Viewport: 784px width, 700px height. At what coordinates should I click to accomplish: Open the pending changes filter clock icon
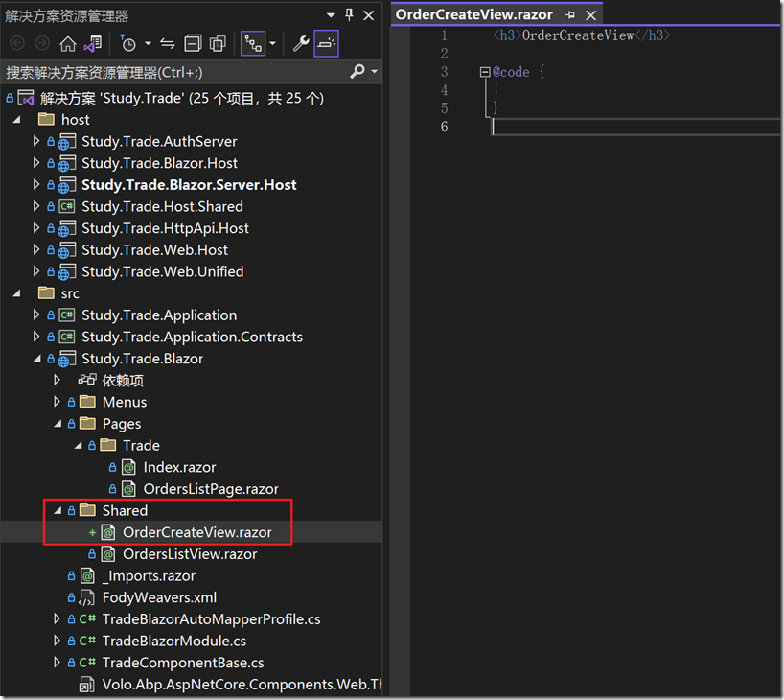pos(127,44)
